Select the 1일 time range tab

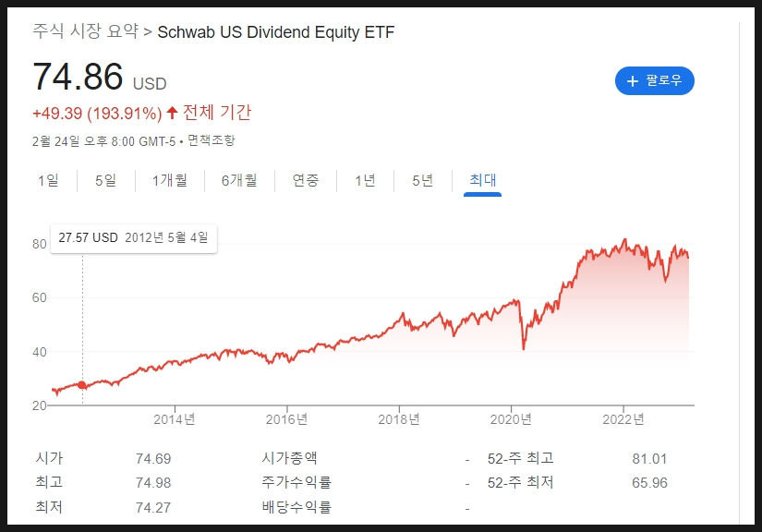(x=49, y=180)
